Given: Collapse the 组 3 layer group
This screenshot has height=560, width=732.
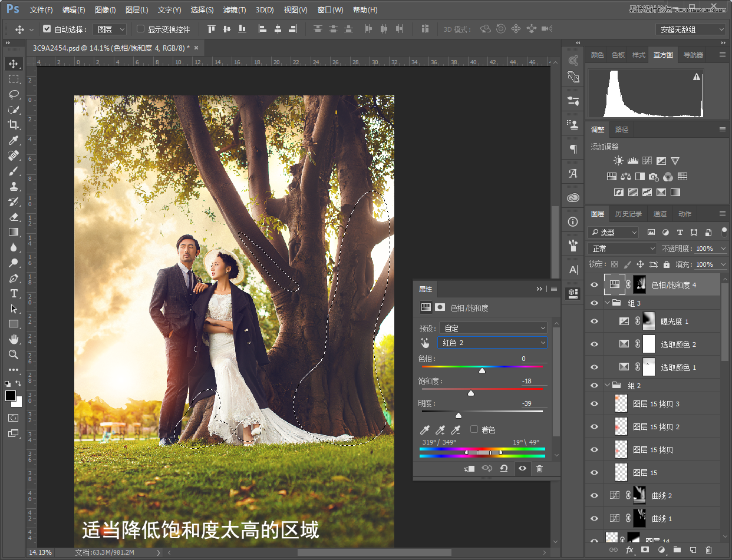Looking at the screenshot, I should coord(608,303).
